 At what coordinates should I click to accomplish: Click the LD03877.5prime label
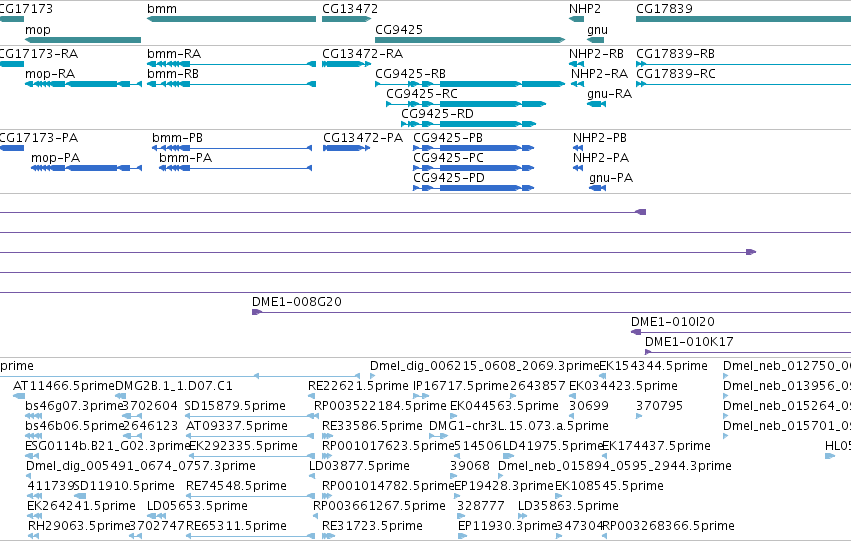coord(359,466)
